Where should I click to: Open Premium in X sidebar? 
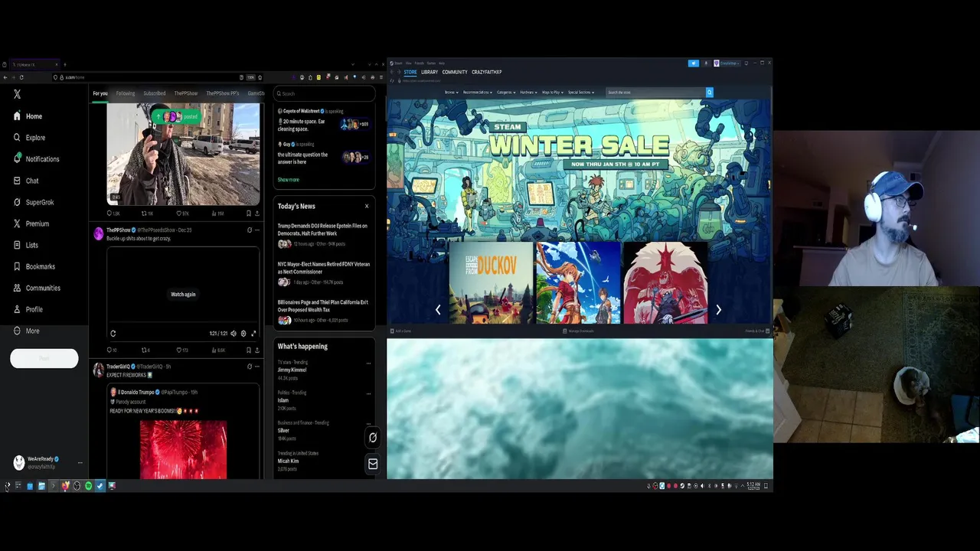[x=31, y=223]
